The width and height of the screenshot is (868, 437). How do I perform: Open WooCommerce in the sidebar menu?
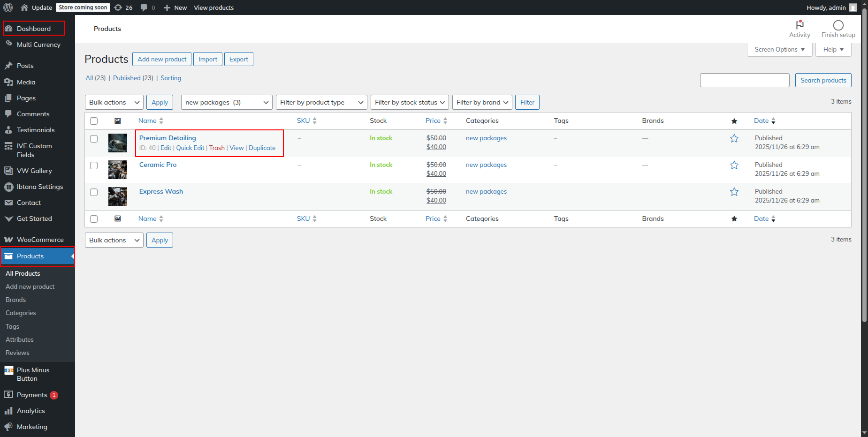click(x=40, y=240)
